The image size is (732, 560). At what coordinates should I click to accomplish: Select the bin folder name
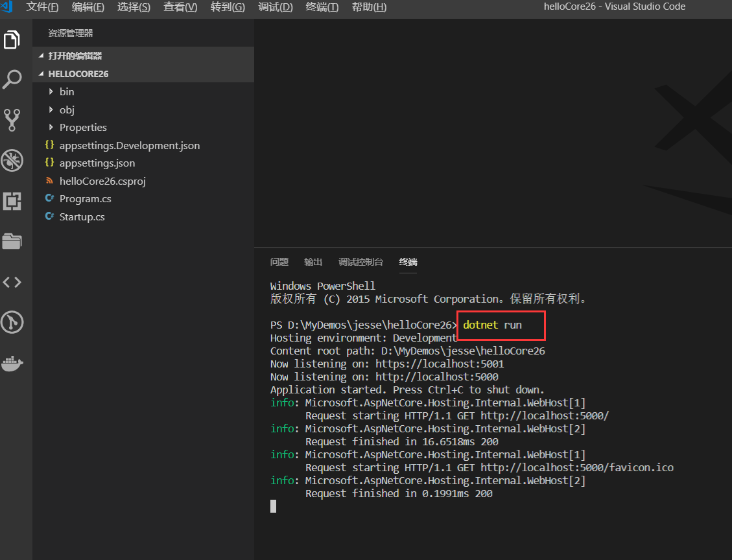pos(67,91)
